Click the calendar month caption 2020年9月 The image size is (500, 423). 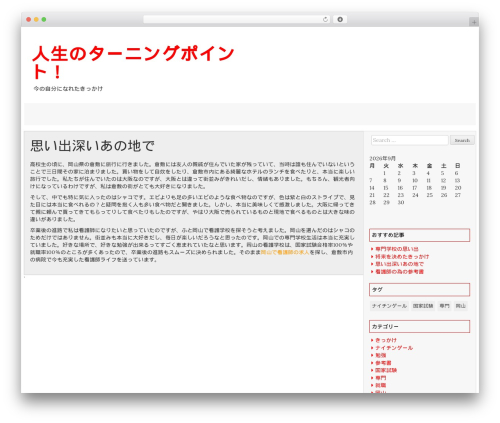(x=383, y=158)
